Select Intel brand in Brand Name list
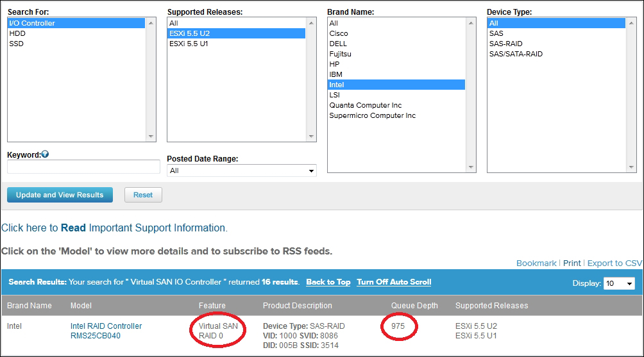644x357 pixels. (396, 85)
